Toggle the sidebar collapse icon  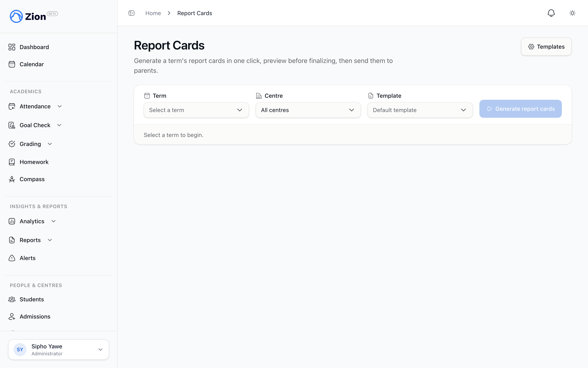pyautogui.click(x=131, y=13)
